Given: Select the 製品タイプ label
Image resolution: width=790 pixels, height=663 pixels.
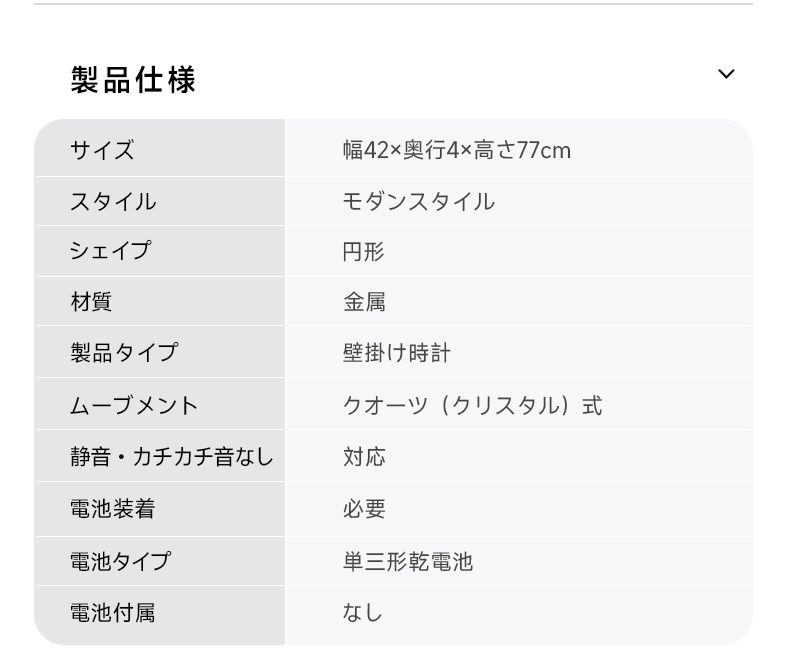Looking at the screenshot, I should point(124,352).
